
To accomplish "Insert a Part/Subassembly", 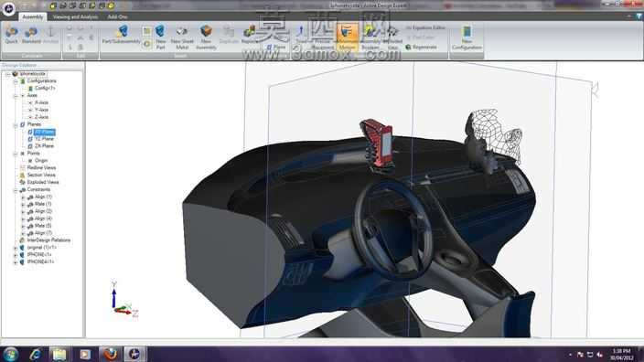I will (x=121, y=35).
